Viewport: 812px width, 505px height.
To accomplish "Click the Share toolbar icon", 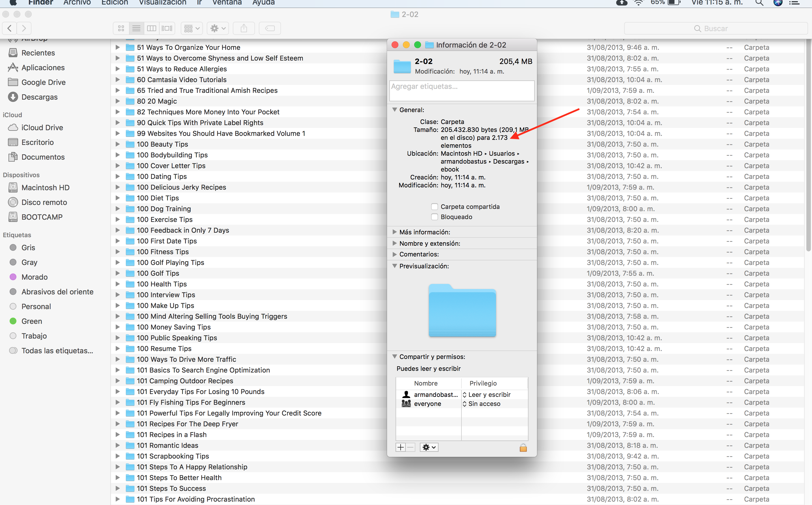I will (x=244, y=28).
